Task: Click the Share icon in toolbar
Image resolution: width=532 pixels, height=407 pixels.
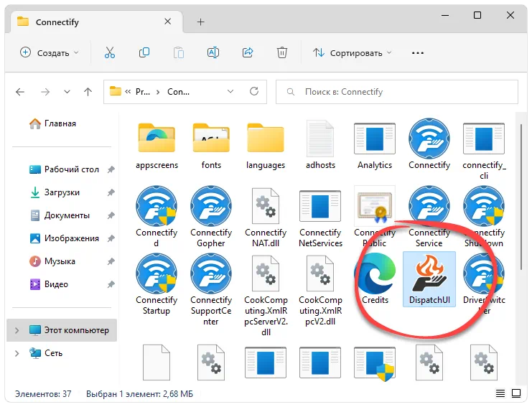Action: click(248, 52)
